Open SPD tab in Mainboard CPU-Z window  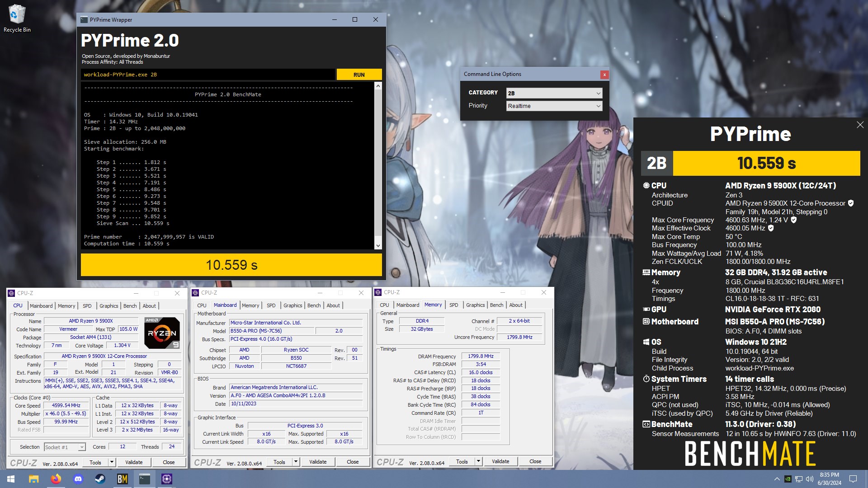point(271,305)
